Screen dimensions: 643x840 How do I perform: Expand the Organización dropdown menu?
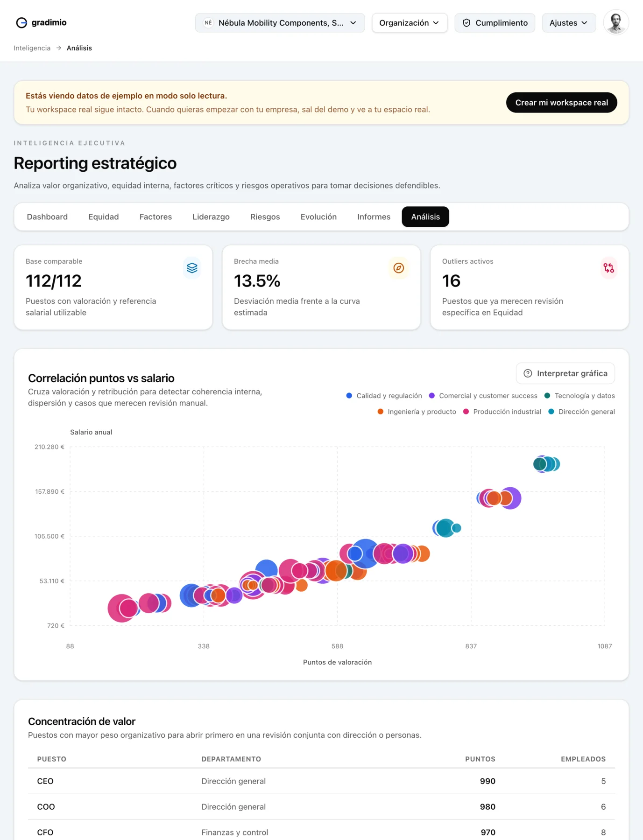coord(409,23)
